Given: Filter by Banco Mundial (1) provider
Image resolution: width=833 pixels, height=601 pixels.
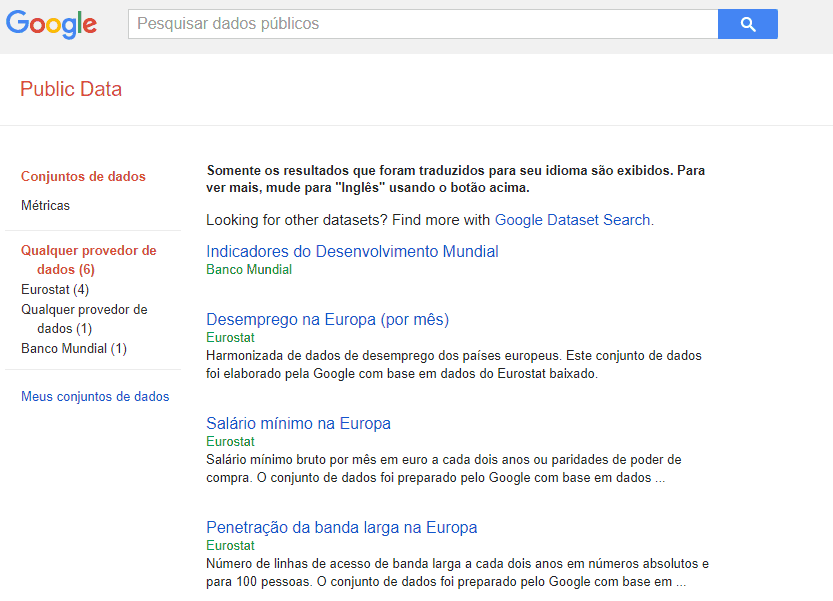Looking at the screenshot, I should point(74,349).
